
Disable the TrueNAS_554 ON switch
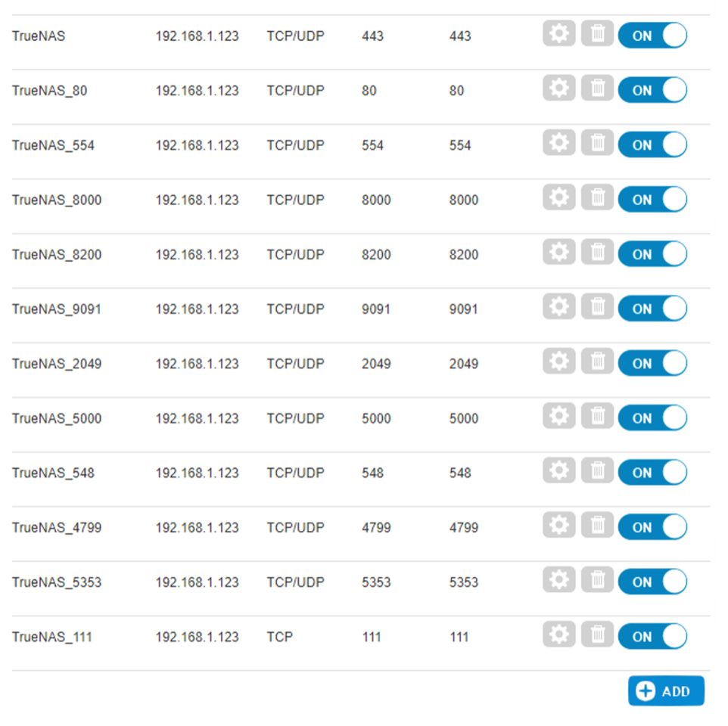[x=652, y=144]
